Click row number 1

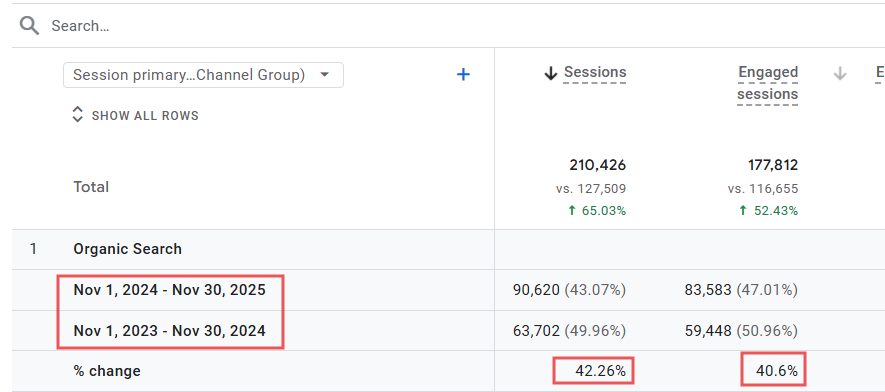pyautogui.click(x=33, y=249)
